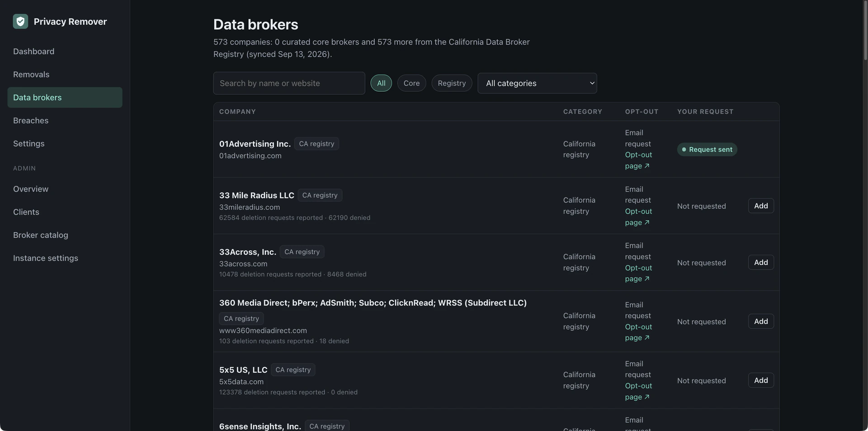Screen dimensions: 868x431
Task: Click the CA registry tag beside 01Advertising Inc.
Action: pos(316,144)
